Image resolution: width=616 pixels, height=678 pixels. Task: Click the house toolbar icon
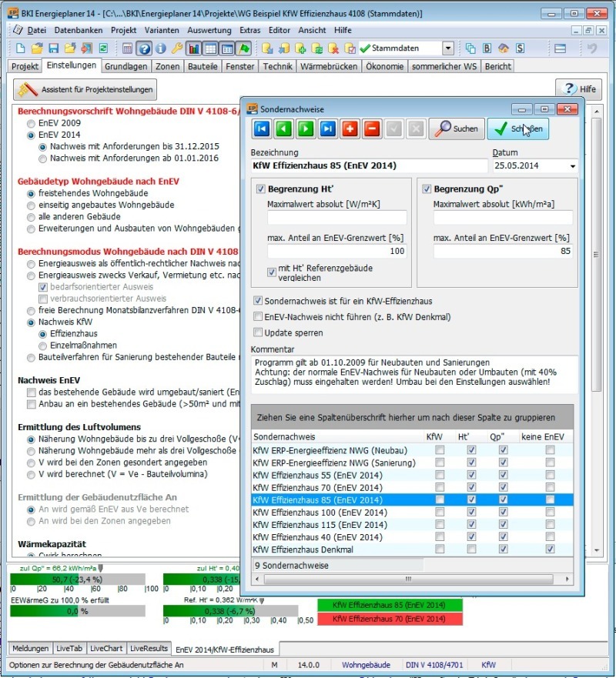click(504, 48)
